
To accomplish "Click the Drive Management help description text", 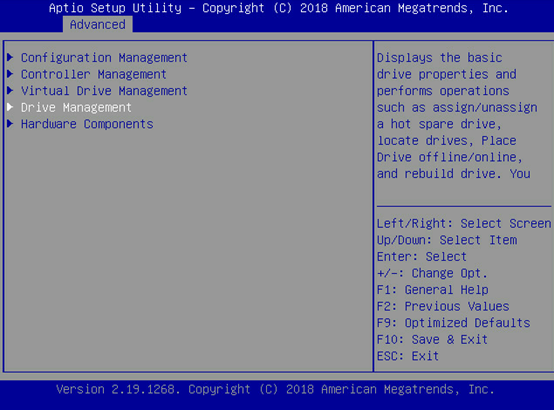I will click(457, 116).
